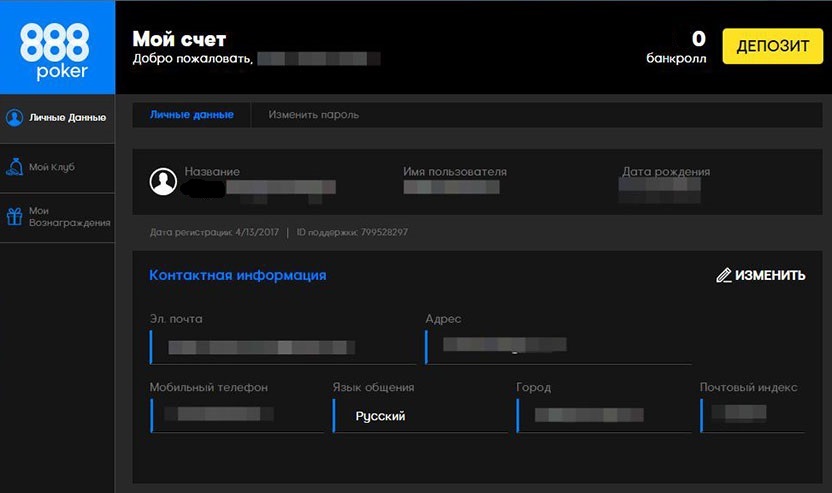
Task: Open Мой Клуб sidebar section
Action: (57, 168)
